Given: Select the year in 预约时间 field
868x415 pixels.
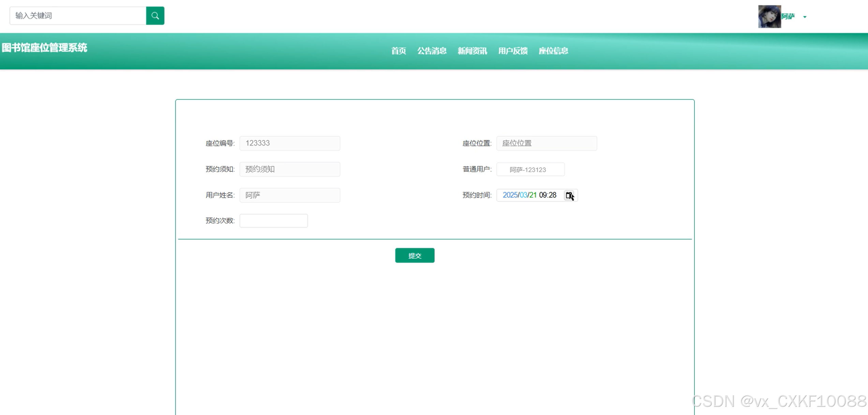Looking at the screenshot, I should click(x=510, y=195).
